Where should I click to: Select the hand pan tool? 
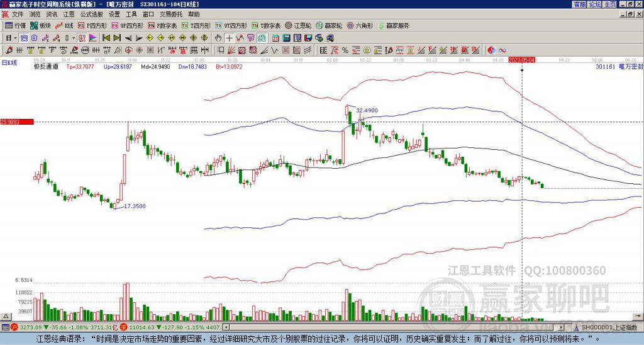[x=218, y=38]
